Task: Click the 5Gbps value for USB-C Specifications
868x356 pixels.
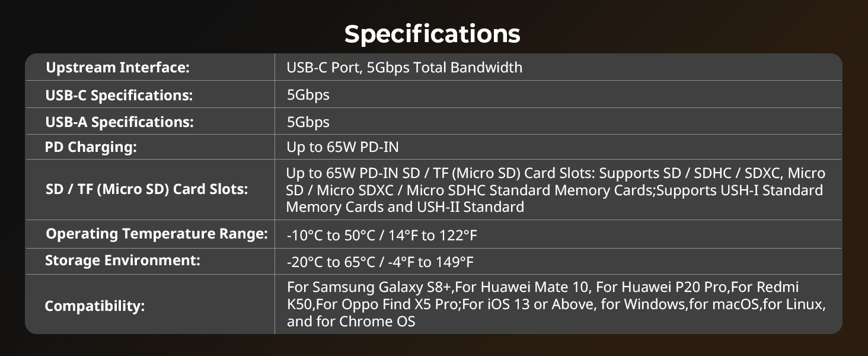Action: 308,95
